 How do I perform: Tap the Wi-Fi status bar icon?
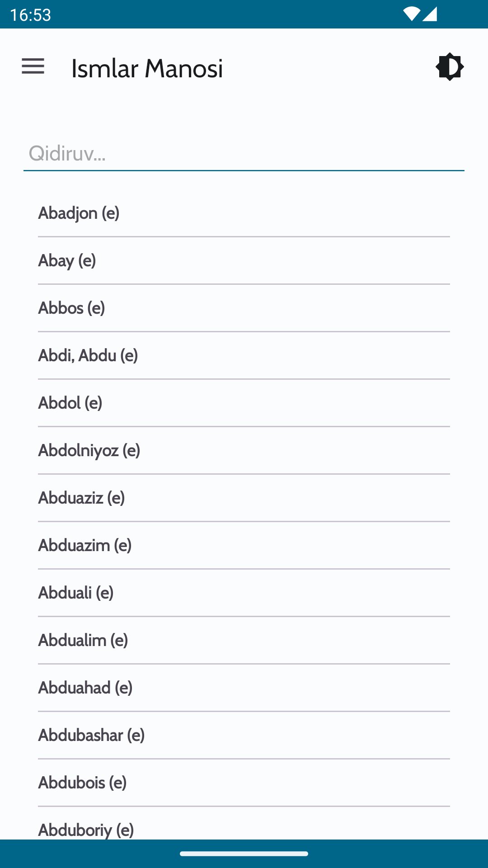(411, 14)
